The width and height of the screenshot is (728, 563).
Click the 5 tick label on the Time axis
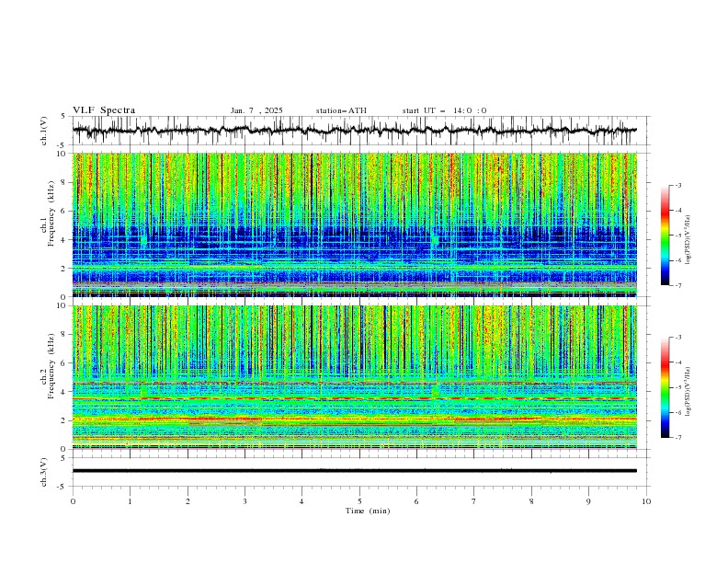click(359, 501)
